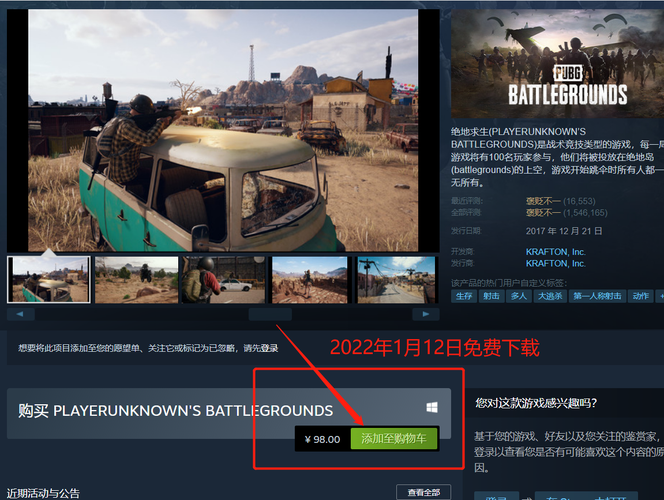Click all reviews 褒贬不一 (1,546,165)

point(567,213)
